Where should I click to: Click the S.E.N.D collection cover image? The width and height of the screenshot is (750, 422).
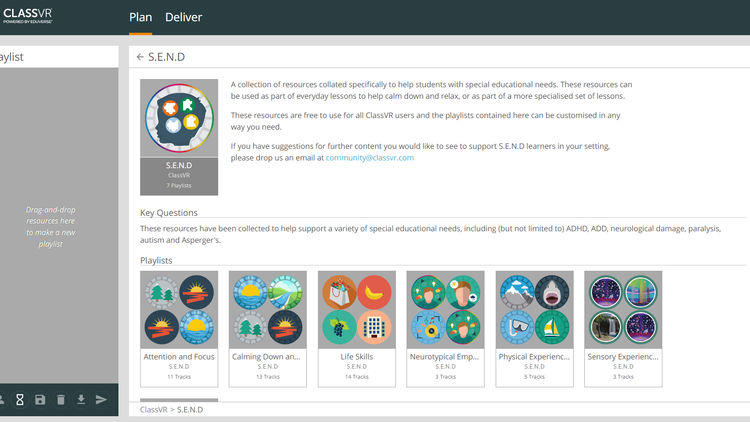pyautogui.click(x=179, y=118)
